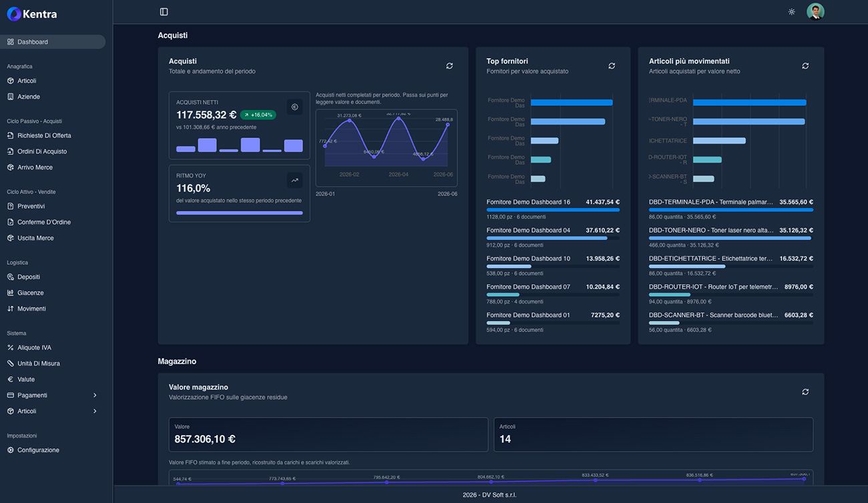Refresh the Articoli più movimentati card

click(x=805, y=66)
